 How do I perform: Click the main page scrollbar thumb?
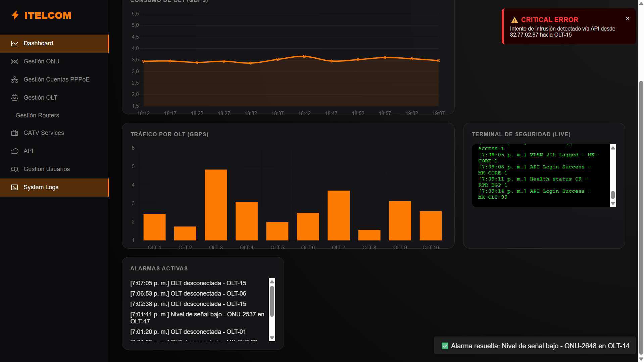pos(641,217)
